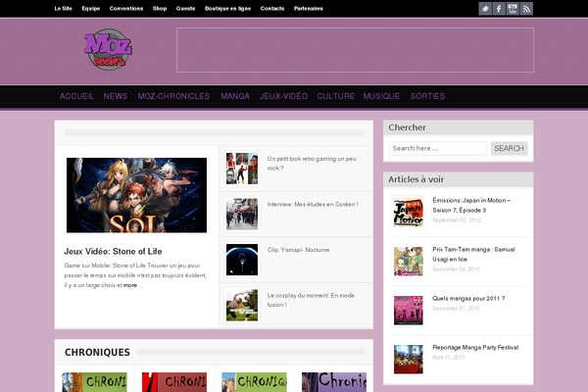Open Interview: Mes études en Coréen link

tap(313, 205)
